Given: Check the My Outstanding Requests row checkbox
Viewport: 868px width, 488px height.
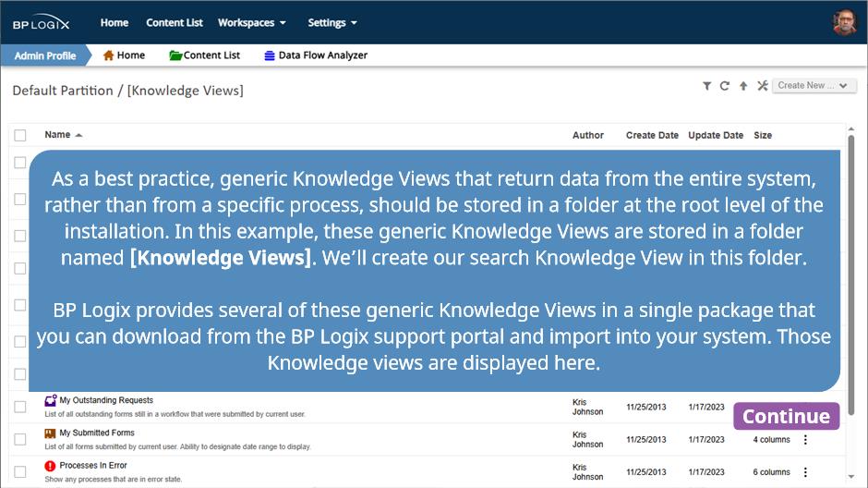Looking at the screenshot, I should click(20, 407).
